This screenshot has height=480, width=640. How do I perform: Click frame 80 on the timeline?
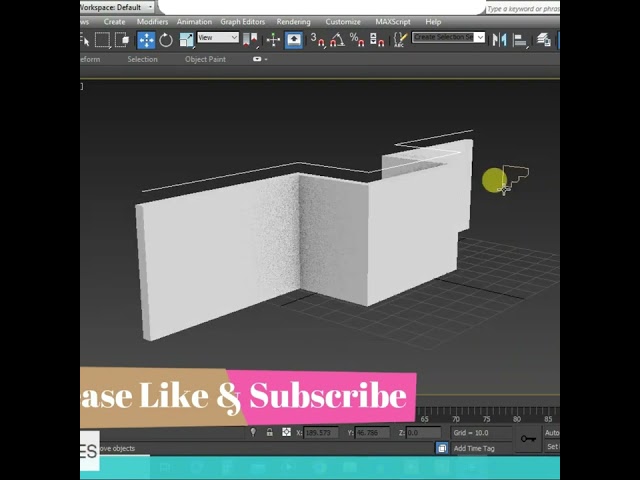coord(517,419)
